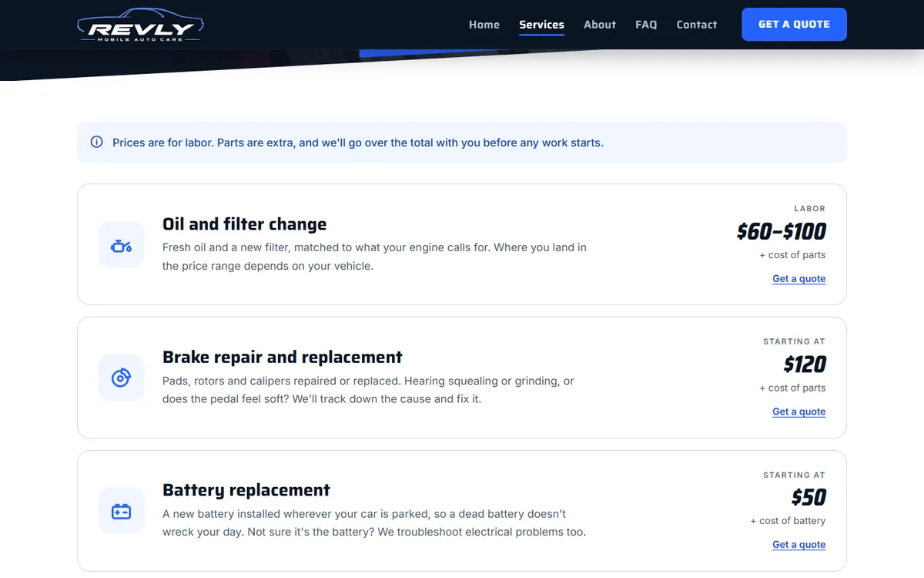
Task: Click the info icon in the price notice
Action: (96, 142)
